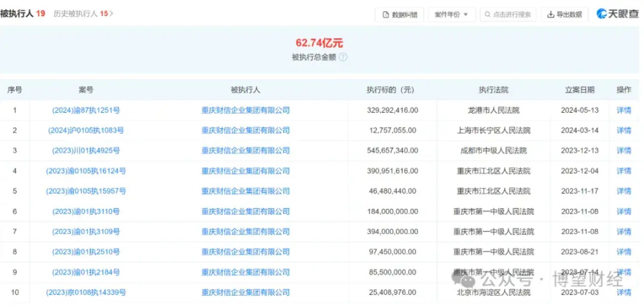Click the amount 46,480,440.00
644x305 pixels.
point(392,191)
